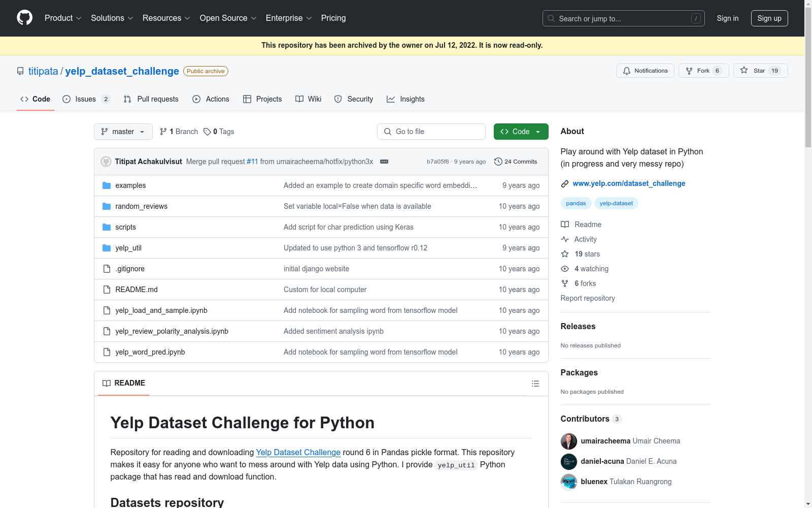Image resolution: width=812 pixels, height=508 pixels.
Task: Click the .gitignore file icon
Action: pos(107,269)
